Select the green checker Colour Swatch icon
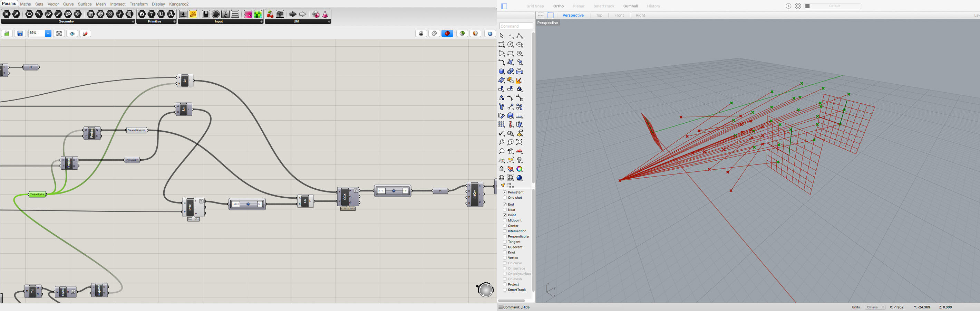 point(258,14)
